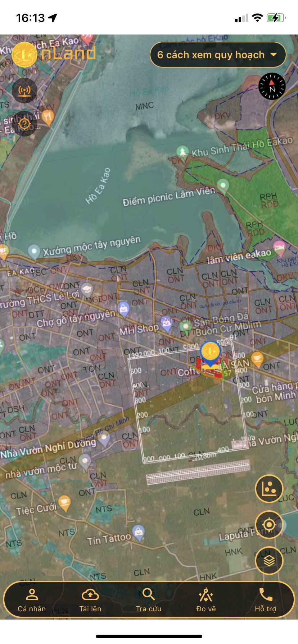
Task: Open the broadcast signal icon button
Action: point(24,91)
